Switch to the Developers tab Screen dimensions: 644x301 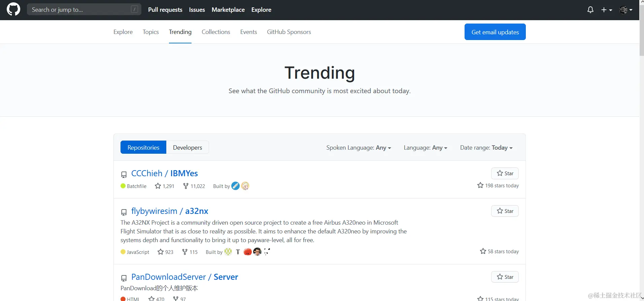(x=188, y=147)
